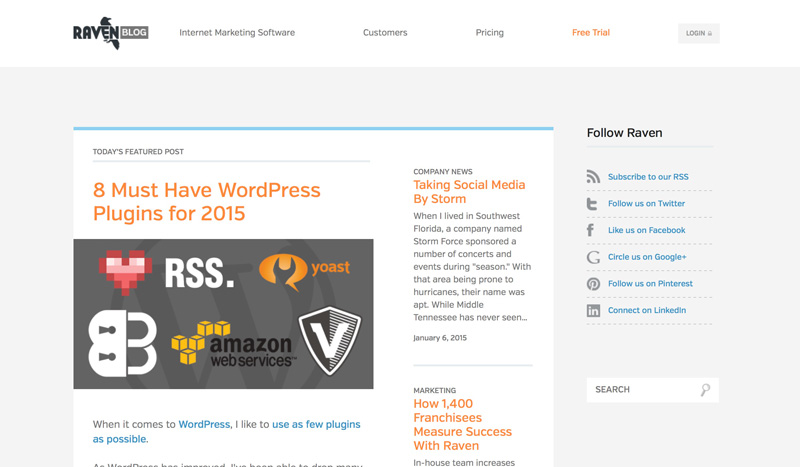Click the January 6, 2015 date

pos(440,338)
